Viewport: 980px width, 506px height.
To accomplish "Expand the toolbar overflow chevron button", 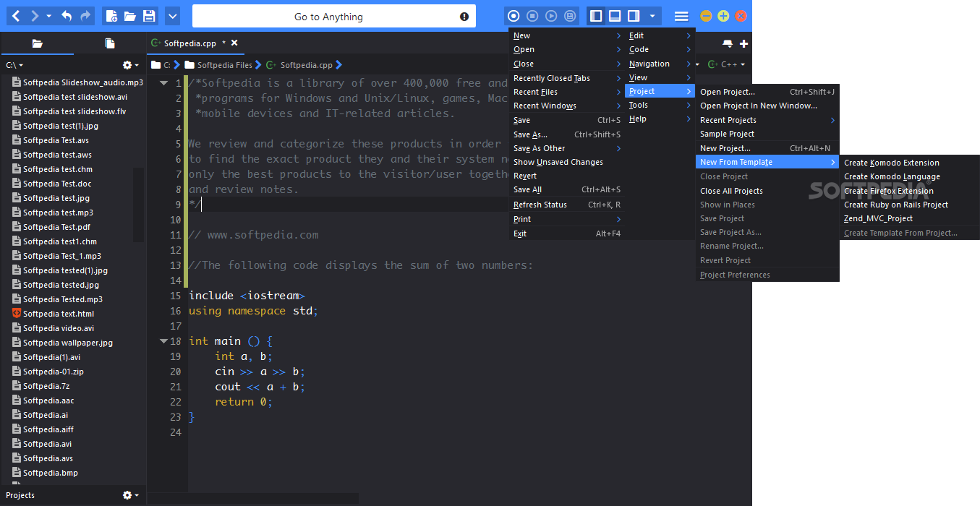I will coord(172,16).
